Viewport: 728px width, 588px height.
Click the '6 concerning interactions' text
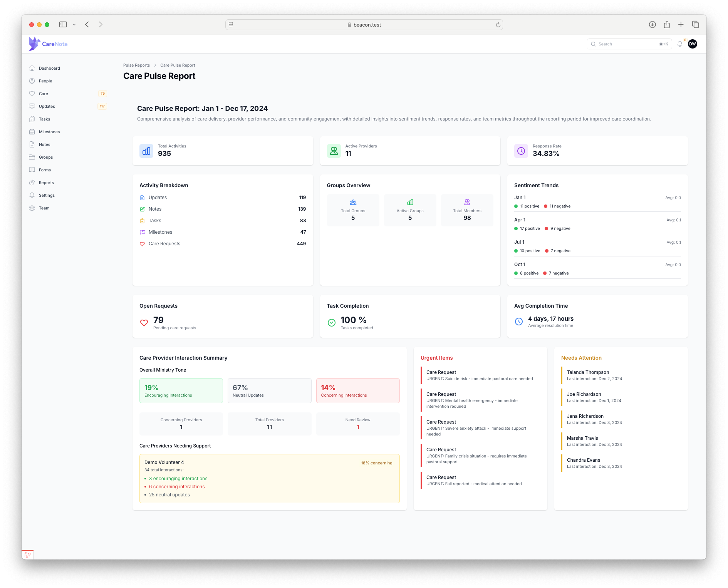point(177,487)
